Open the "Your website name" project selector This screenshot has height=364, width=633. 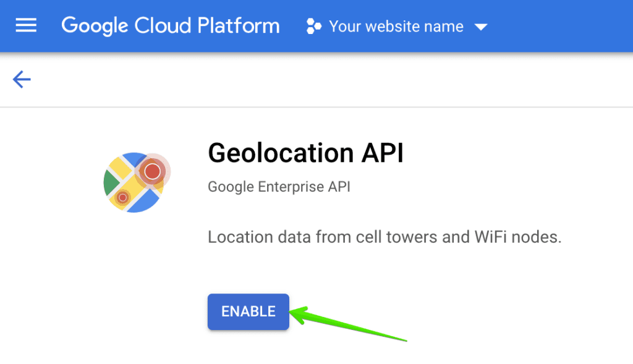pyautogui.click(x=396, y=27)
